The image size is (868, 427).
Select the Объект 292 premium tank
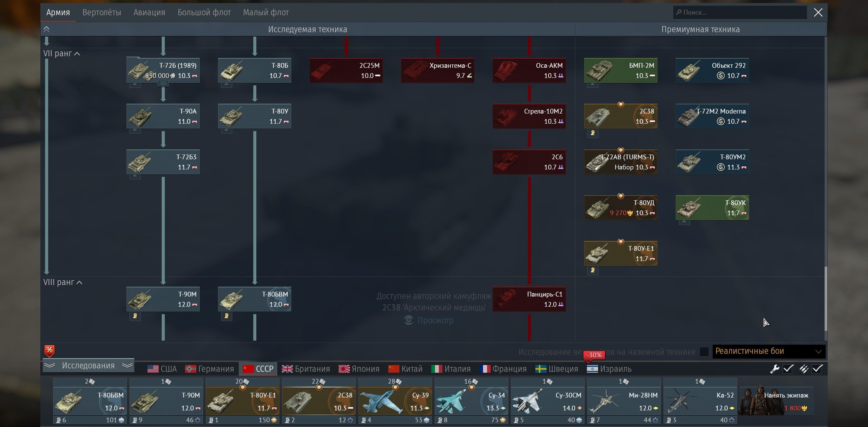coord(712,70)
